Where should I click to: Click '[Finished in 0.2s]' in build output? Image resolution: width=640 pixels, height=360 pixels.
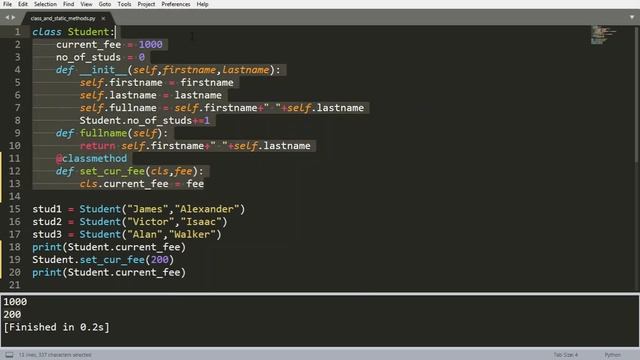56,327
